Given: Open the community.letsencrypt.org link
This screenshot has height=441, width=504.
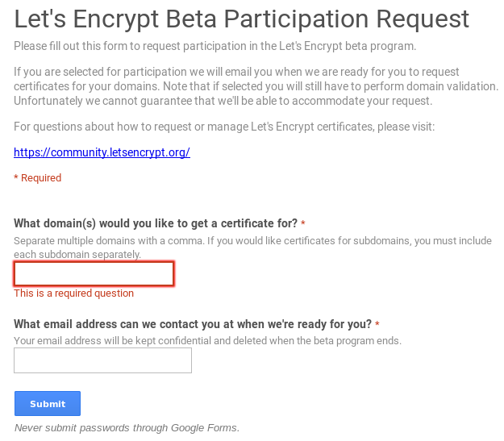Looking at the screenshot, I should point(102,152).
